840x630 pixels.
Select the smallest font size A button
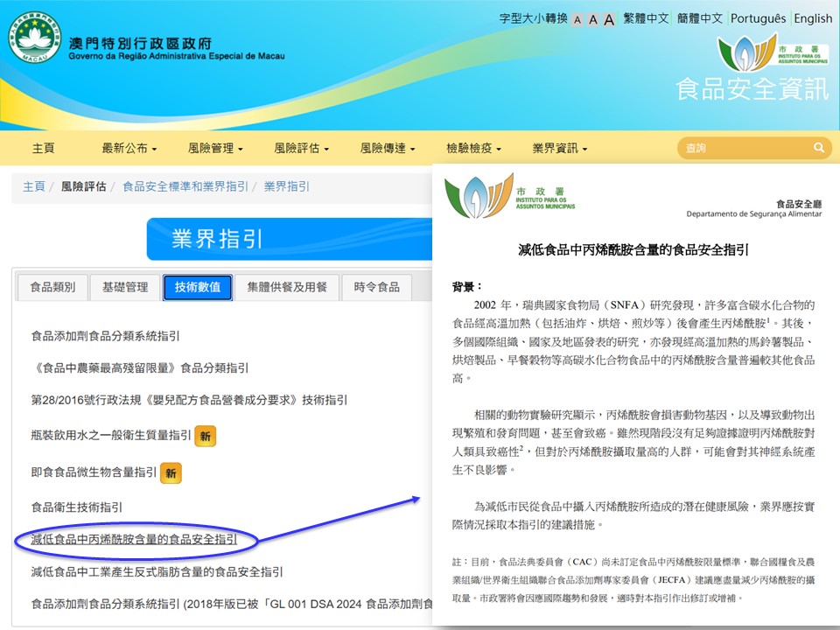pyautogui.click(x=577, y=19)
